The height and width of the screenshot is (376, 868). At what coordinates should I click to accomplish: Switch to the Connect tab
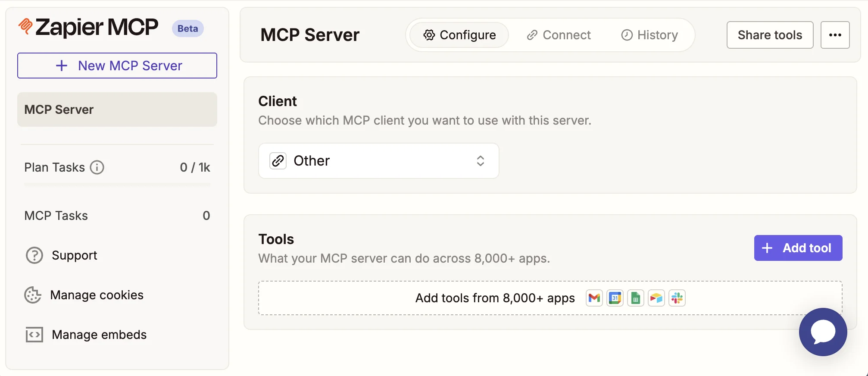(x=559, y=35)
